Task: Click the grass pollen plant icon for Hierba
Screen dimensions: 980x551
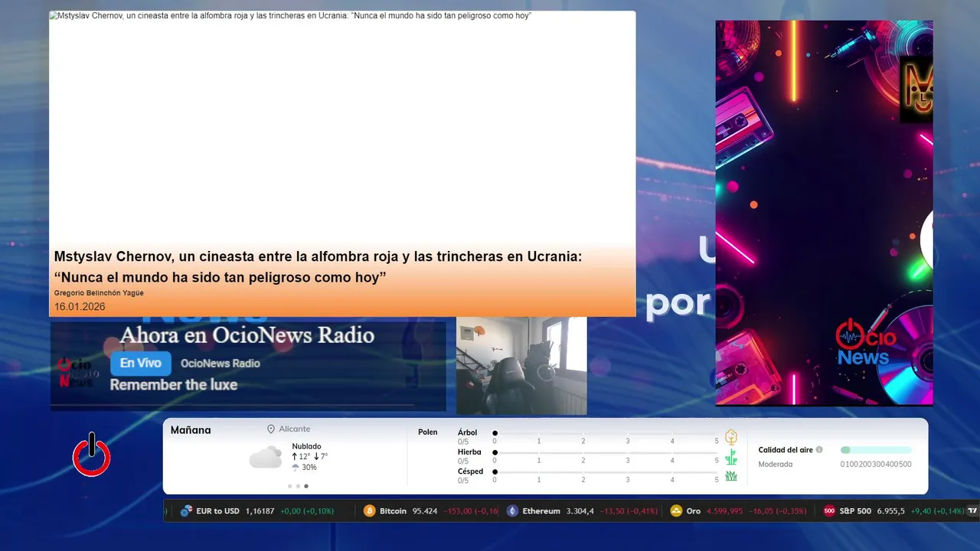Action: pyautogui.click(x=731, y=457)
